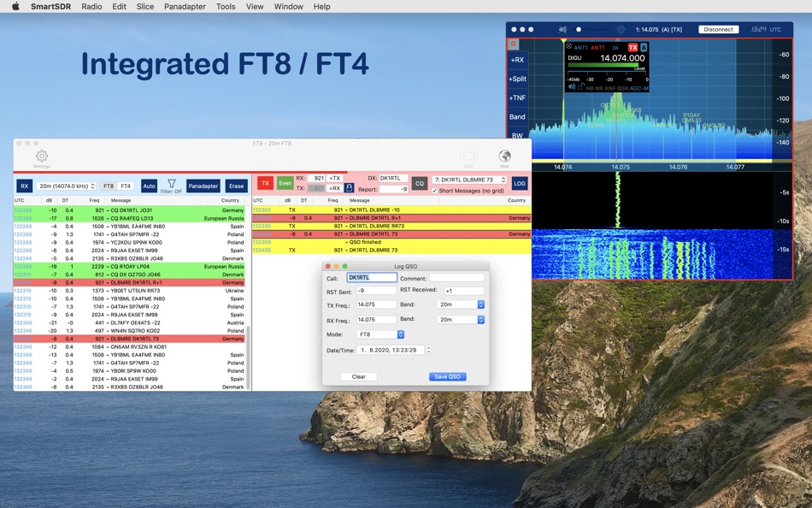Open the Apple menu
This screenshot has width=812, height=508.
pyautogui.click(x=15, y=7)
